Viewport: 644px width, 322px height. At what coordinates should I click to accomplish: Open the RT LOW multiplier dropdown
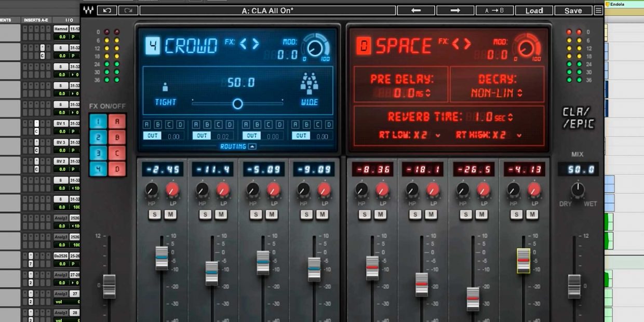(438, 136)
